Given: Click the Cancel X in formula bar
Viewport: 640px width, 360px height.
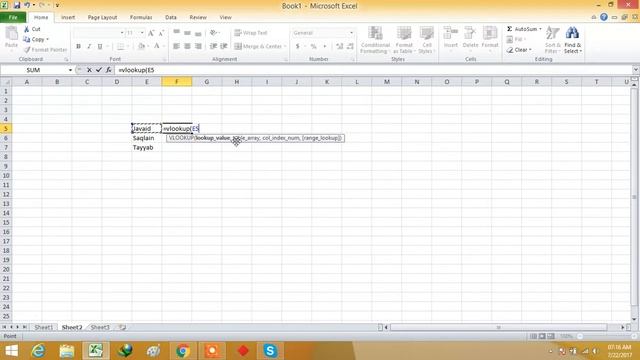Looking at the screenshot, I should 89,70.
